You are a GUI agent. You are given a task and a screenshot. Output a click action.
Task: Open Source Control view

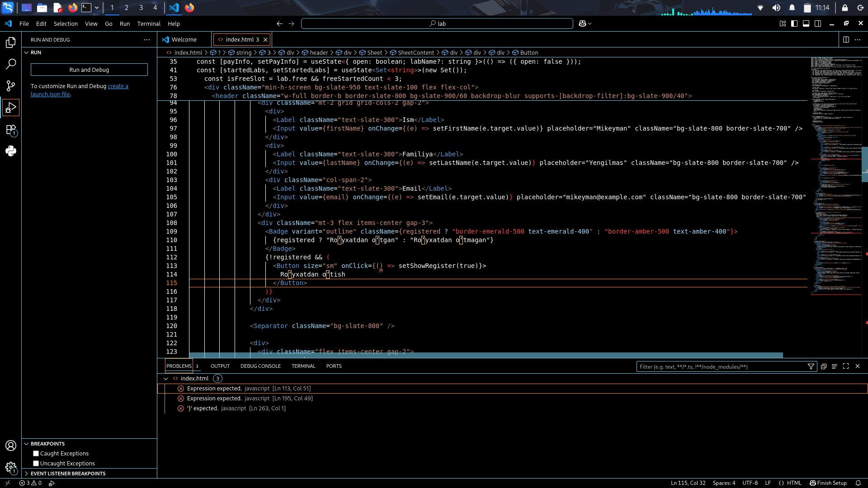coord(11,86)
